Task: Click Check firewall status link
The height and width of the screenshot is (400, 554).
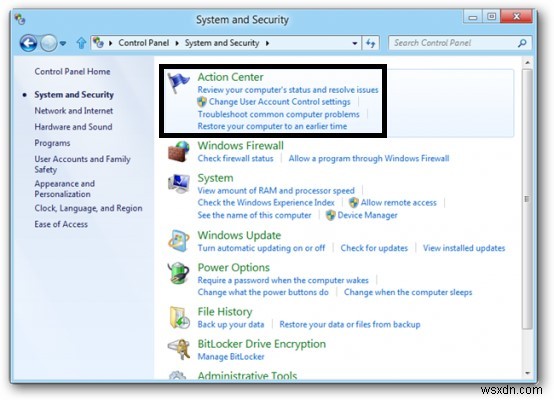Action: [235, 158]
